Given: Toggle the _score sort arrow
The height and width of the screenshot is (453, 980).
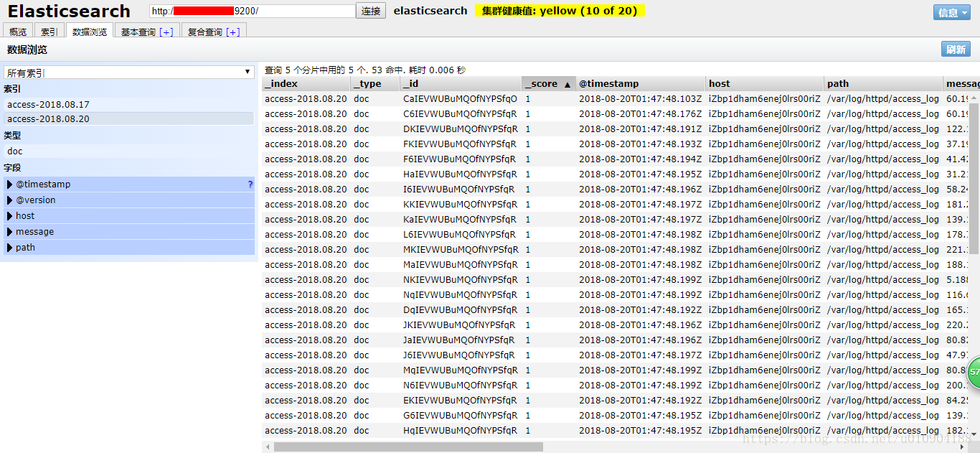Looking at the screenshot, I should (567, 84).
